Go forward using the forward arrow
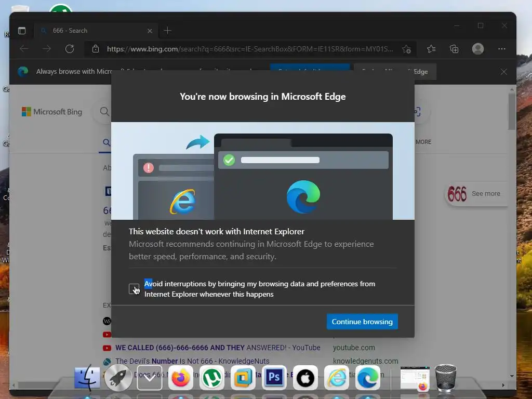This screenshot has width=532, height=399. [47, 49]
